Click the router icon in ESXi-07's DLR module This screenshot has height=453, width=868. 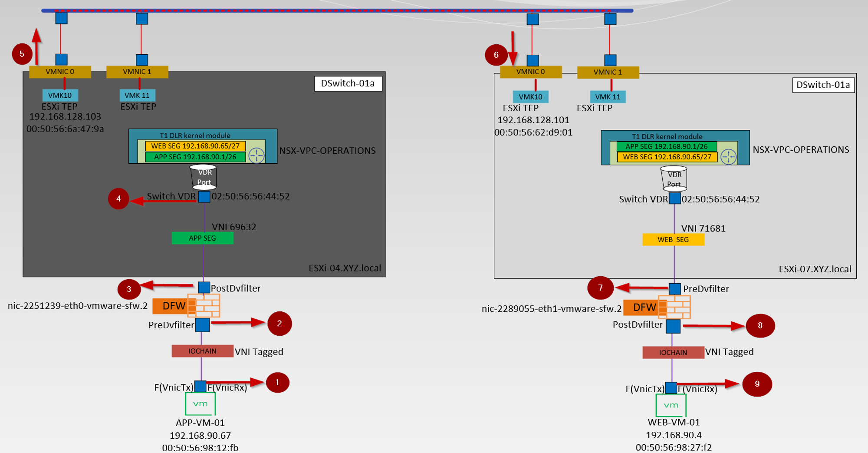coord(728,156)
